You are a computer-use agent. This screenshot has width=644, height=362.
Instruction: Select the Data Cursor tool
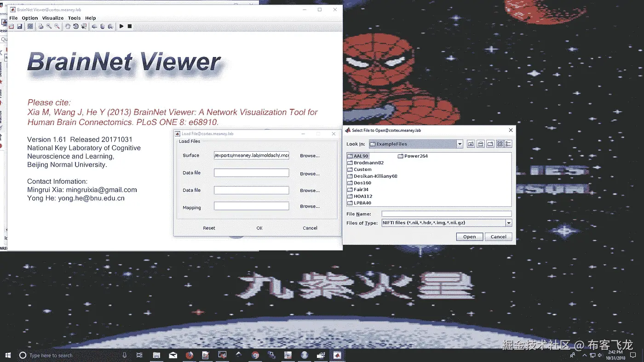[x=84, y=27]
